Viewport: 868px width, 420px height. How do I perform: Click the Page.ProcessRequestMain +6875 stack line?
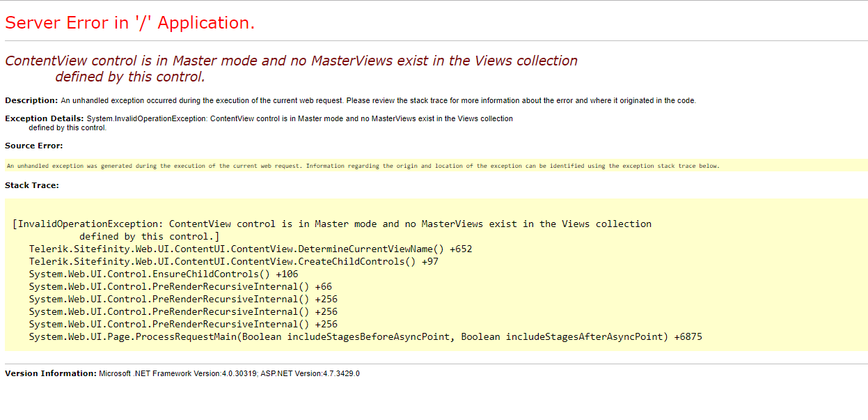click(x=365, y=336)
